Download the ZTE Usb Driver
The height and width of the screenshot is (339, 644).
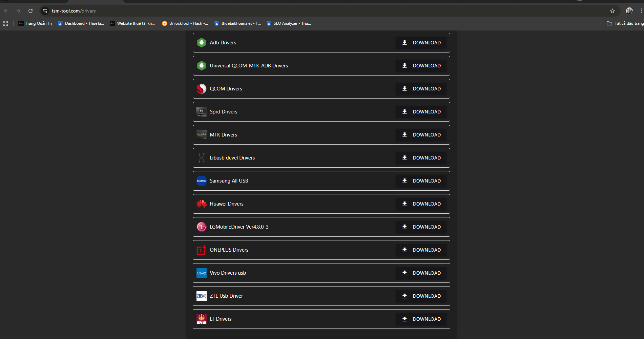pos(421,296)
